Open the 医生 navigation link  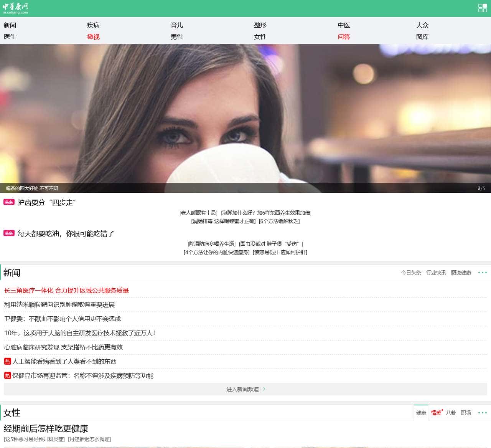[10, 36]
